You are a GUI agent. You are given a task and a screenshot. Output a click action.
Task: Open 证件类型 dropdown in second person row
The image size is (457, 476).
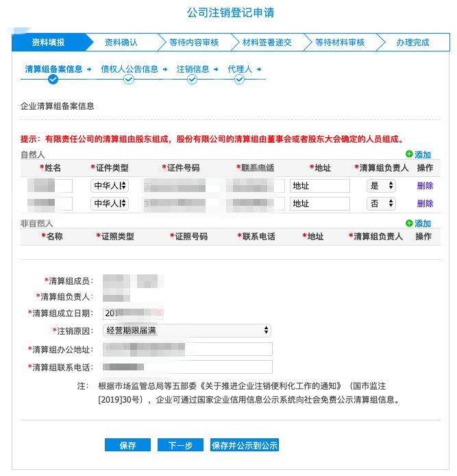[x=110, y=204]
